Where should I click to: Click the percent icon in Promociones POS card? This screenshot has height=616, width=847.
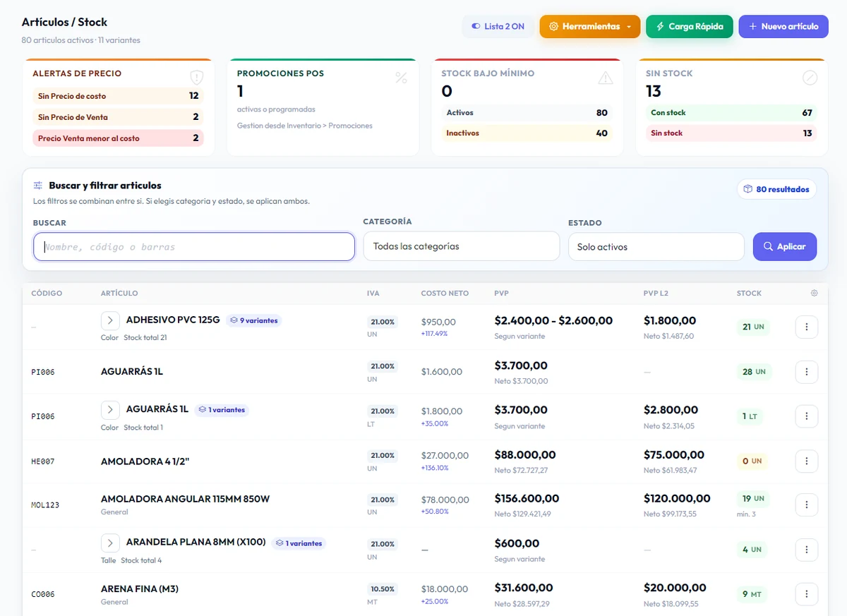pos(401,78)
